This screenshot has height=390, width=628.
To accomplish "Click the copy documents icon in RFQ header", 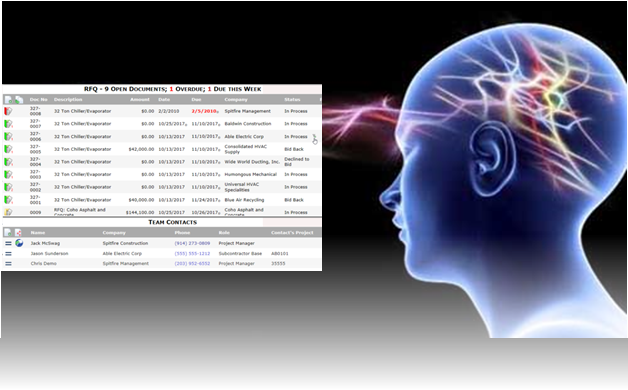I will point(19,100).
